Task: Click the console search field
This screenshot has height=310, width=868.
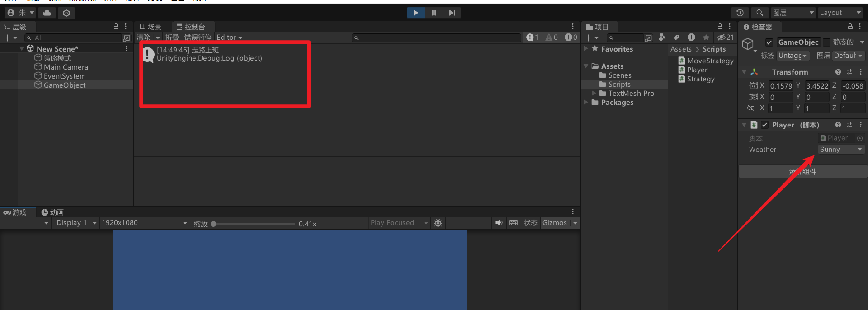Action: coord(437,38)
